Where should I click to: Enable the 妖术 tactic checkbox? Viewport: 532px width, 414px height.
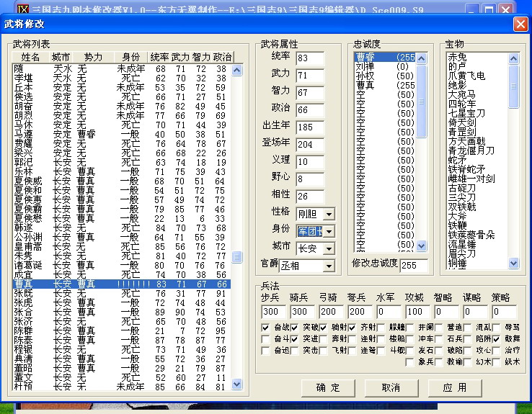pyautogui.click(x=497, y=361)
